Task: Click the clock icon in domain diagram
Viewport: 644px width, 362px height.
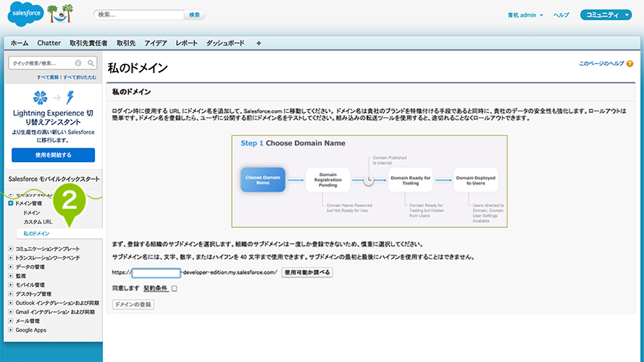Action: (369, 180)
